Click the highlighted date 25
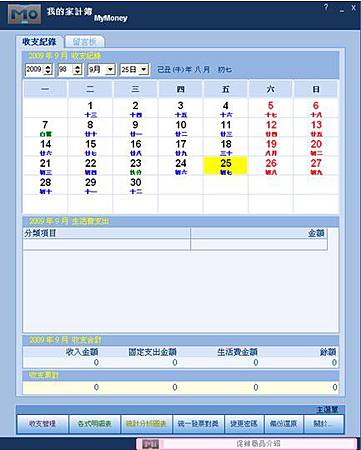The width and height of the screenshot is (361, 450). coord(226,166)
